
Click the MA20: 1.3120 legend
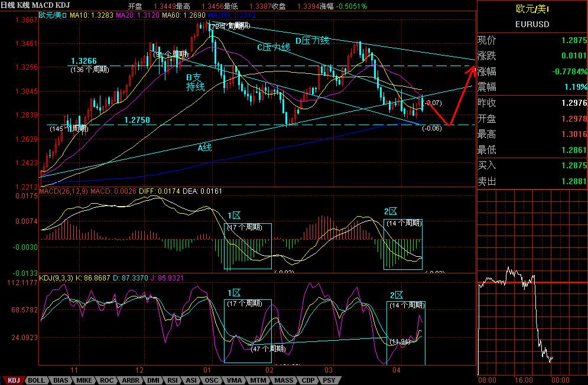coord(138,15)
